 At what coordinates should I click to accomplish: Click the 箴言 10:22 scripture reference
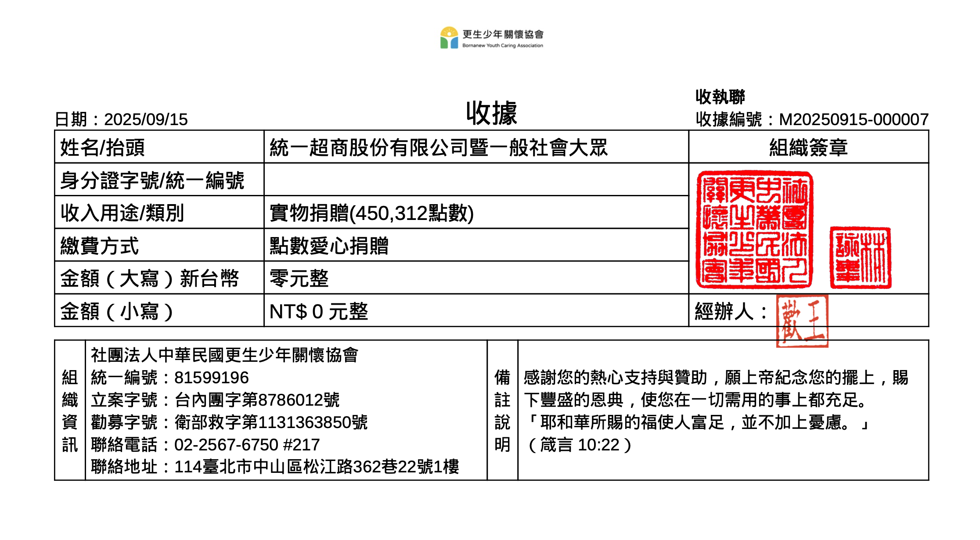click(580, 445)
